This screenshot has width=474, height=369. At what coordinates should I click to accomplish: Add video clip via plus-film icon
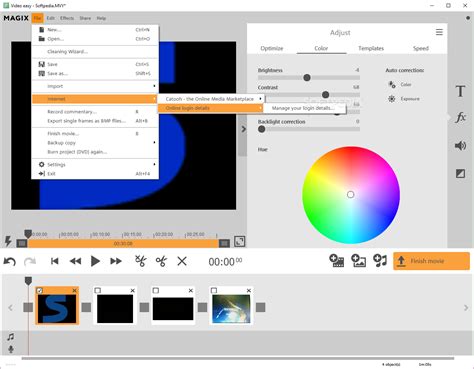pos(337,261)
